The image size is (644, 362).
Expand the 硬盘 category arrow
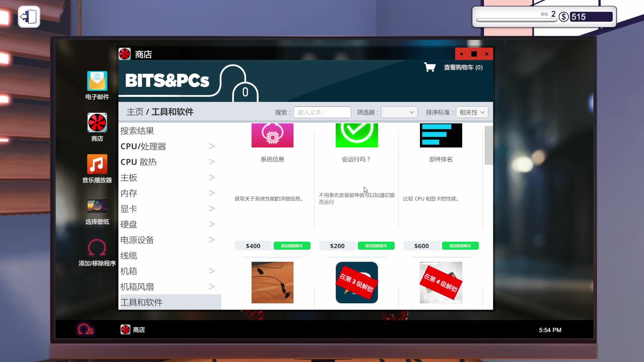click(x=212, y=224)
